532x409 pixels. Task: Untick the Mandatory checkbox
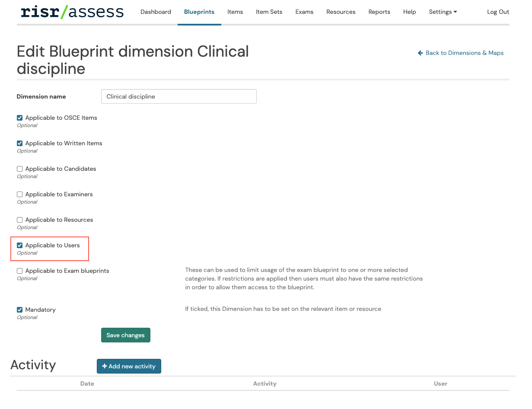coord(19,310)
